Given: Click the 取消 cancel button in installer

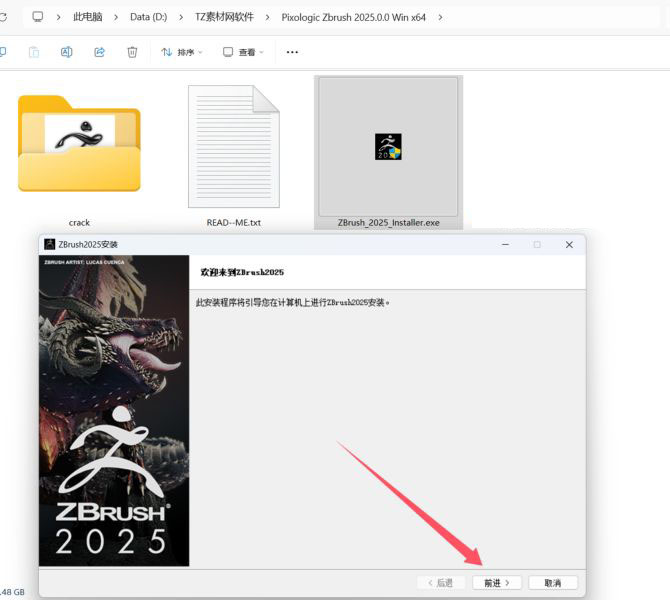Looking at the screenshot, I should [x=553, y=583].
